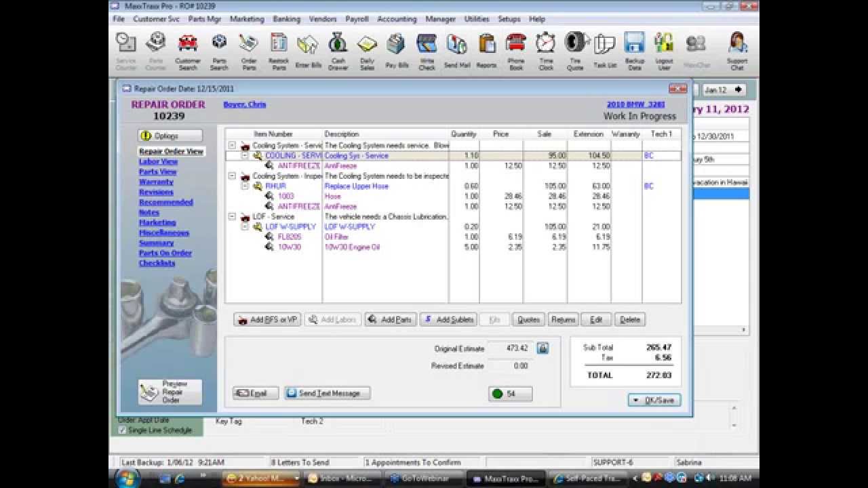This screenshot has width=868, height=488.
Task: Click the Backup Data floppy icon
Action: click(635, 51)
